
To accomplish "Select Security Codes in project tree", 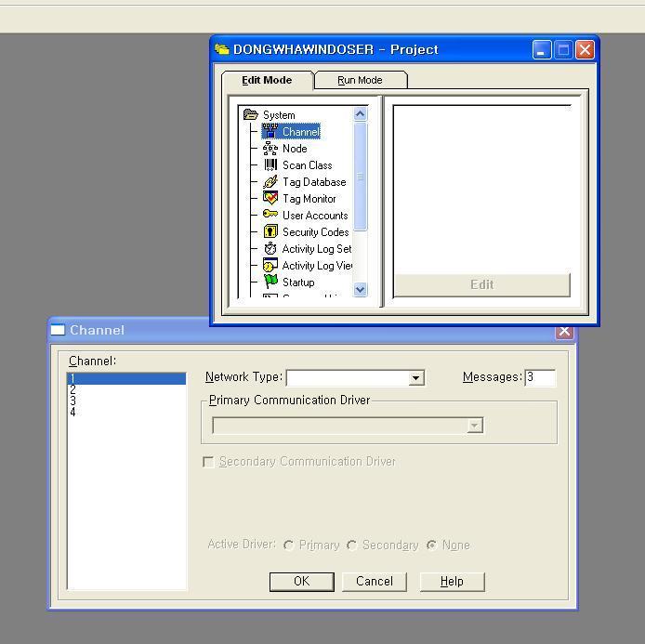I will pos(315,232).
